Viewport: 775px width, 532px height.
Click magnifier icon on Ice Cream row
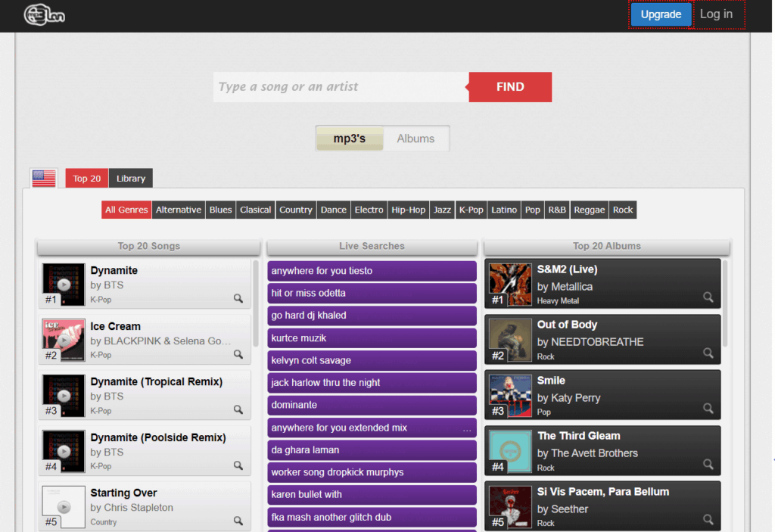point(238,354)
